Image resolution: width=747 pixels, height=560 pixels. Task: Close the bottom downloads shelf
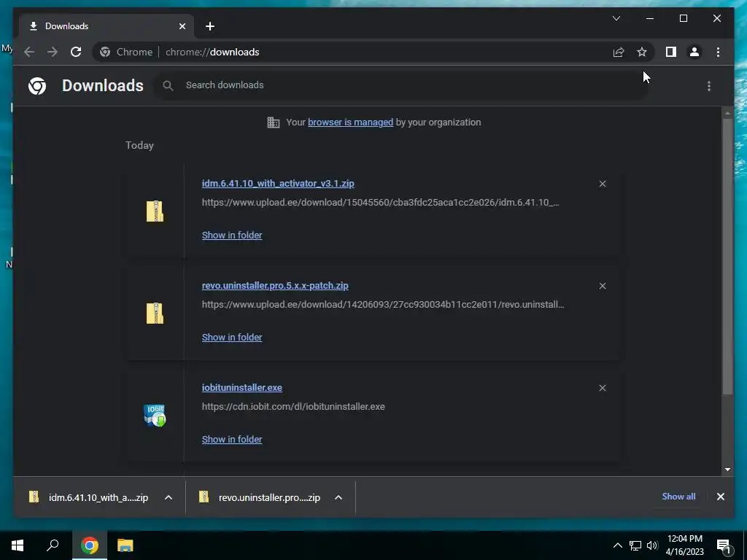point(720,497)
